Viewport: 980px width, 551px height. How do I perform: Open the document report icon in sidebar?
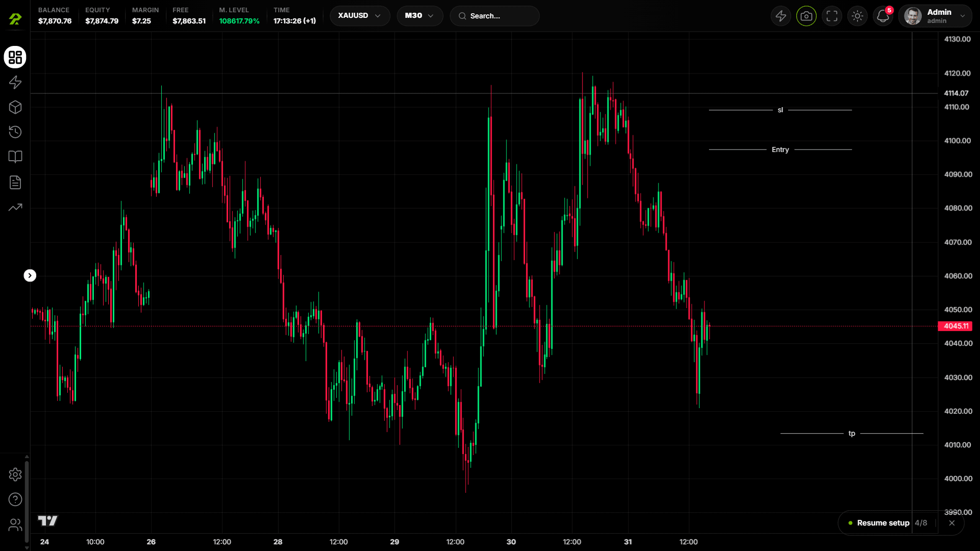click(x=15, y=182)
